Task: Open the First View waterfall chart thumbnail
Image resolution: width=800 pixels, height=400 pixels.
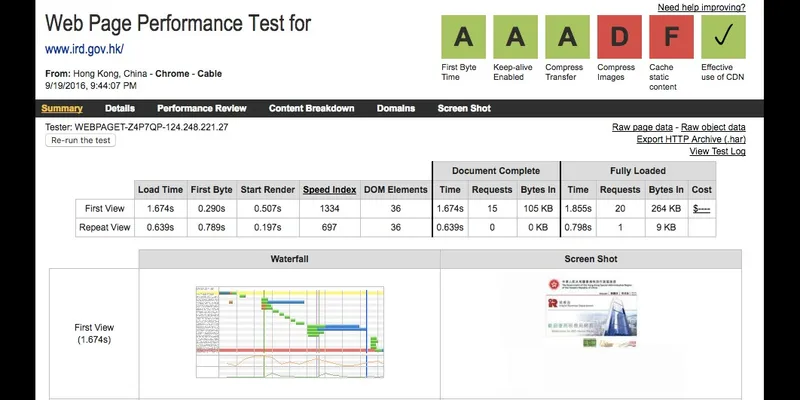Action: (x=289, y=331)
